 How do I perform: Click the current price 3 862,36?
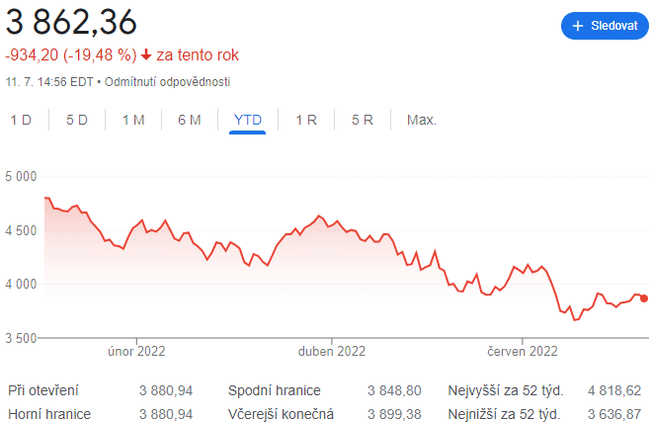click(x=71, y=21)
